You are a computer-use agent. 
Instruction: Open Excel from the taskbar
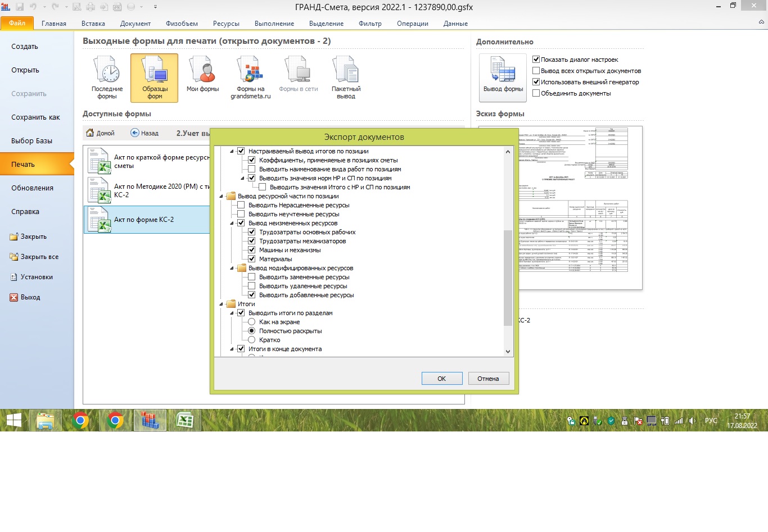click(x=185, y=420)
